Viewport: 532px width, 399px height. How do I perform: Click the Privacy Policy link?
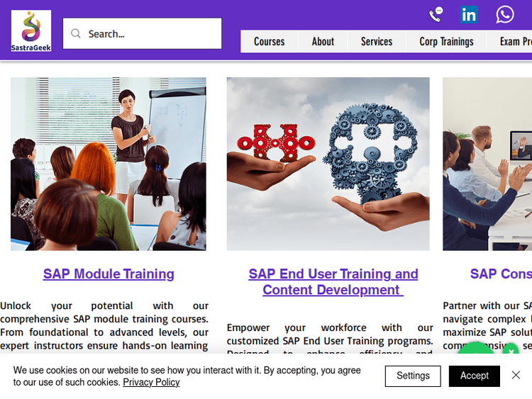(151, 382)
